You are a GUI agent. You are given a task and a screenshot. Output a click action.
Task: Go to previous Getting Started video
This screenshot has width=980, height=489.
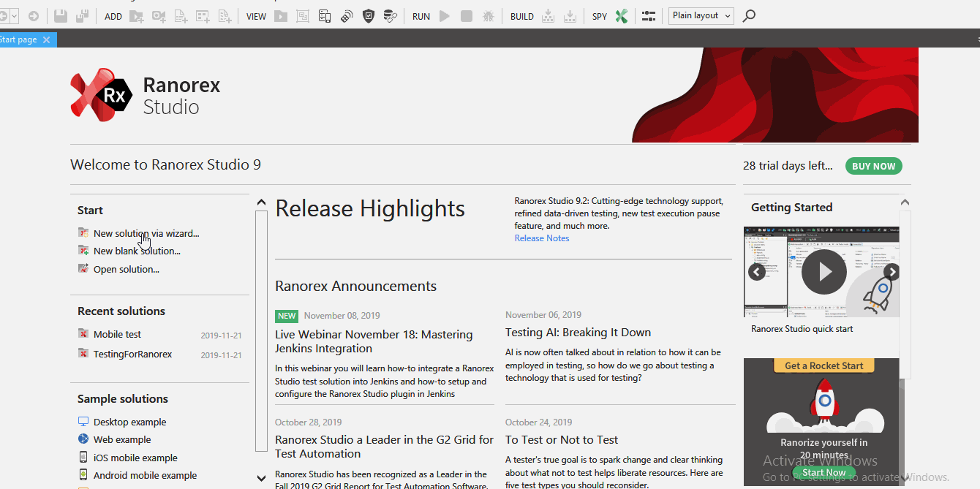[x=757, y=272]
